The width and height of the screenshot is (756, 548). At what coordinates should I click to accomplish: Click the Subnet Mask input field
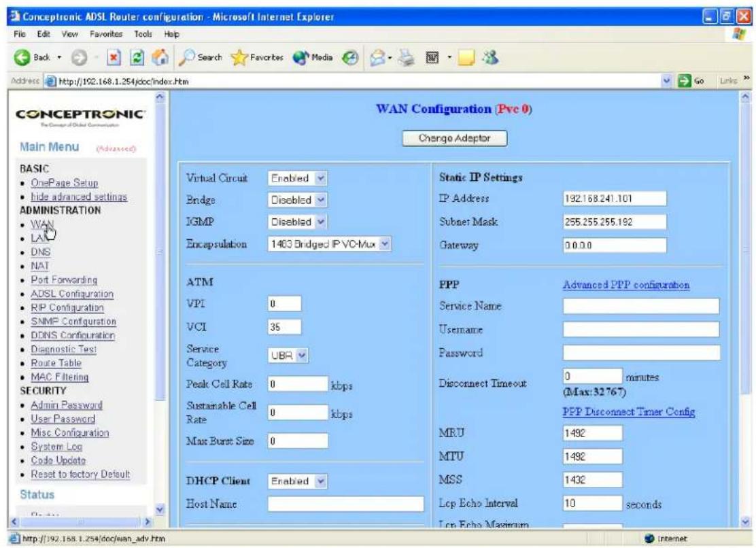[615, 222]
